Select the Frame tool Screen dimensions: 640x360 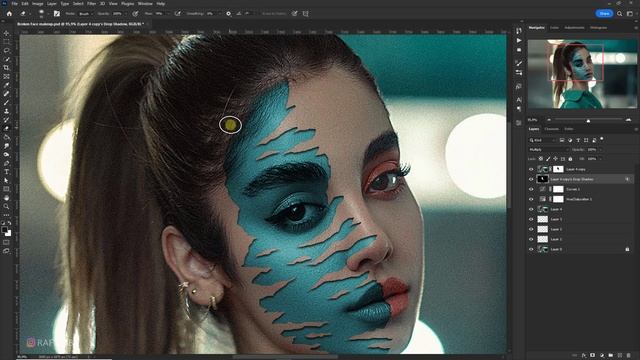pos(6,76)
